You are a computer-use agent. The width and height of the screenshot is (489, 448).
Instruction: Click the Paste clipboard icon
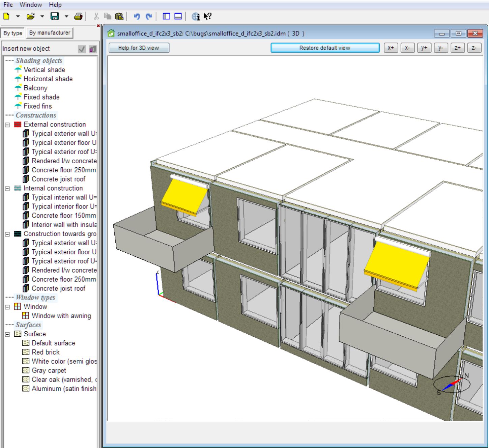coord(119,16)
